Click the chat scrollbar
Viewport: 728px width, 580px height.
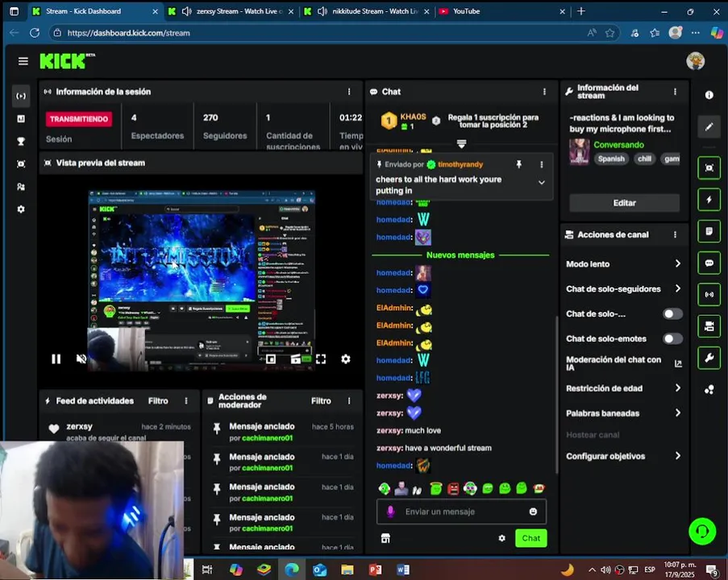[556, 395]
